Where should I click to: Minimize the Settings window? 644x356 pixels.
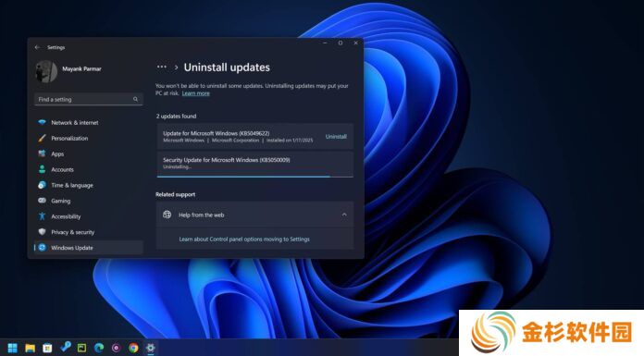[325, 43]
